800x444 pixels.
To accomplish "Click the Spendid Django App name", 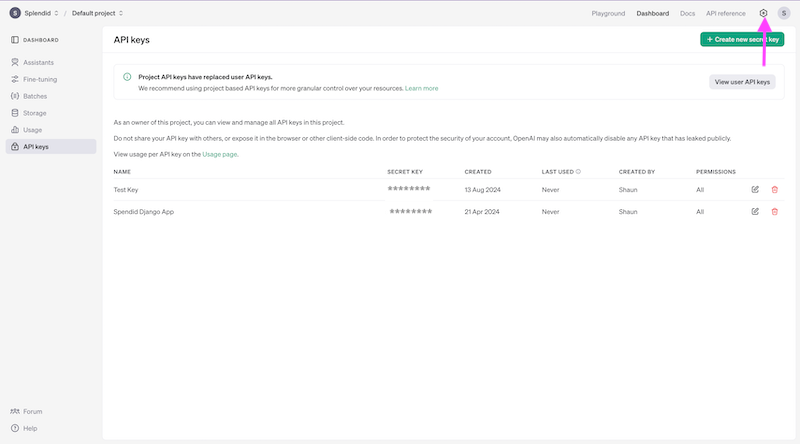I will (143, 211).
